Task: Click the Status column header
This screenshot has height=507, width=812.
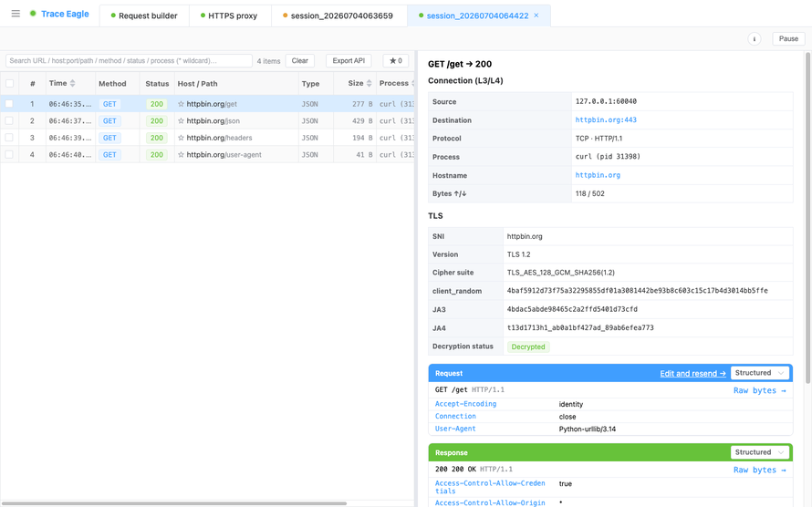Action: pos(157,84)
